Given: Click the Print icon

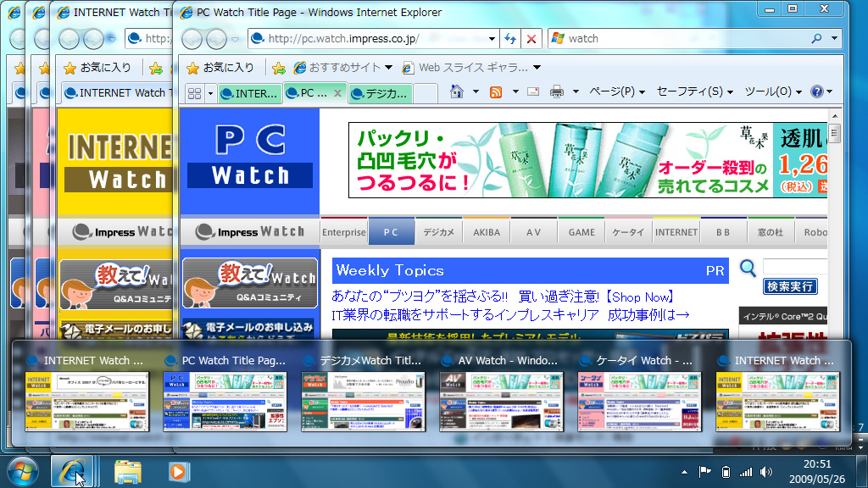Looking at the screenshot, I should click(x=557, y=91).
